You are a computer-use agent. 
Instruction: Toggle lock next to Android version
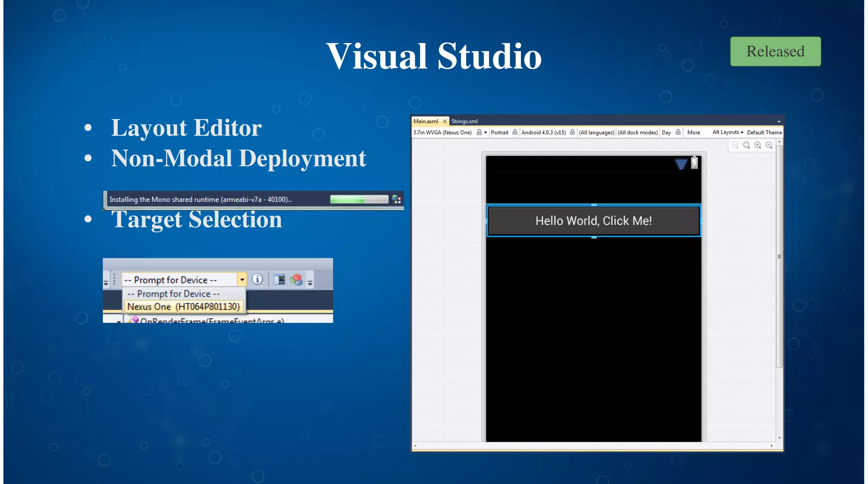pyautogui.click(x=572, y=132)
